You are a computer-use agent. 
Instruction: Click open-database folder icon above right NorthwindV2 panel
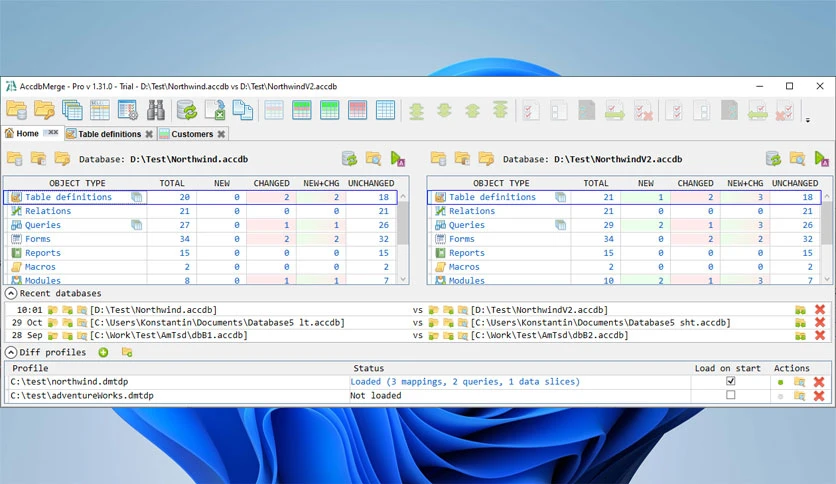click(x=438, y=158)
